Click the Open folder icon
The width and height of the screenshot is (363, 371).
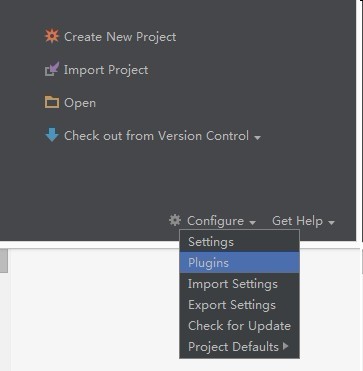pos(52,102)
